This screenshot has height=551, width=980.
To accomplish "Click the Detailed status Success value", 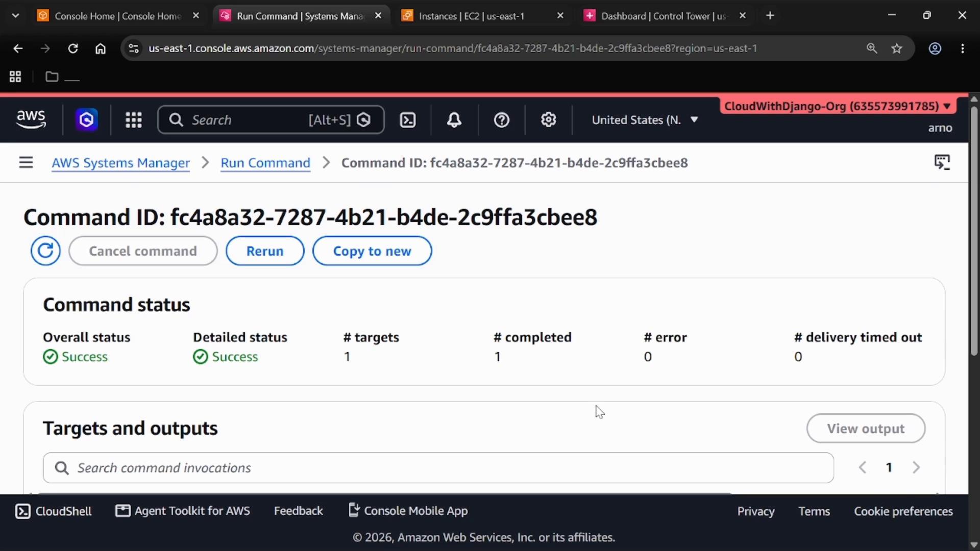I will click(226, 357).
